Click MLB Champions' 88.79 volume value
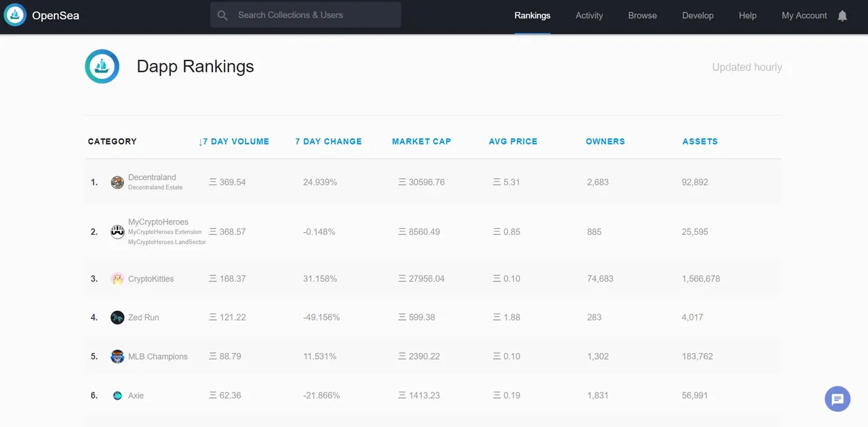868x427 pixels. point(225,356)
